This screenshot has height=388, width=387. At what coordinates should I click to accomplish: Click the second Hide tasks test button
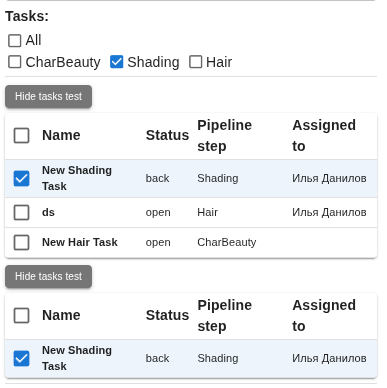(x=48, y=276)
